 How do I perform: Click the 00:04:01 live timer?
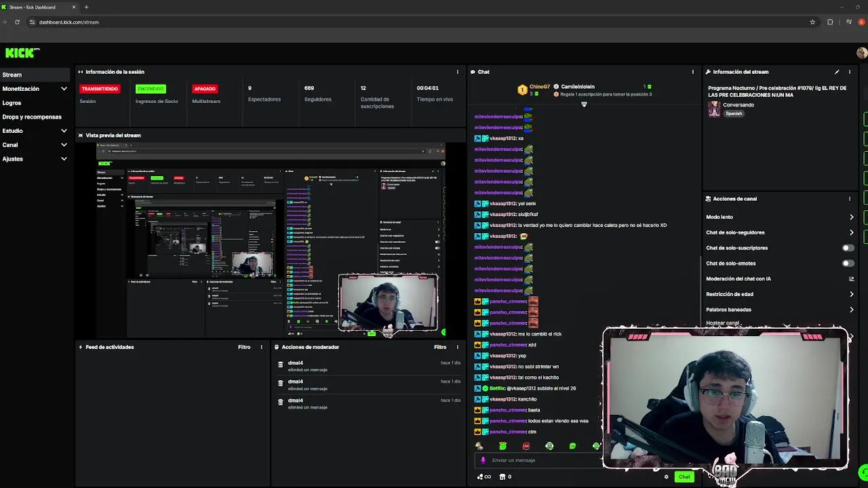pyautogui.click(x=428, y=88)
